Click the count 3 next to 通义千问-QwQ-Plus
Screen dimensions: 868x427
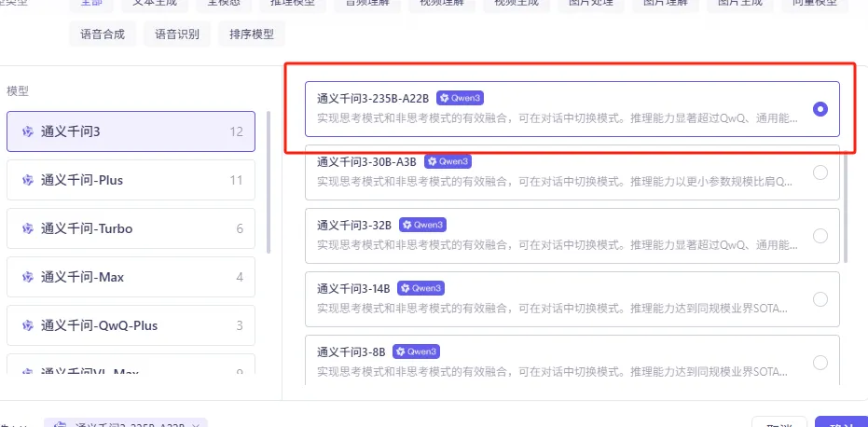coord(240,325)
